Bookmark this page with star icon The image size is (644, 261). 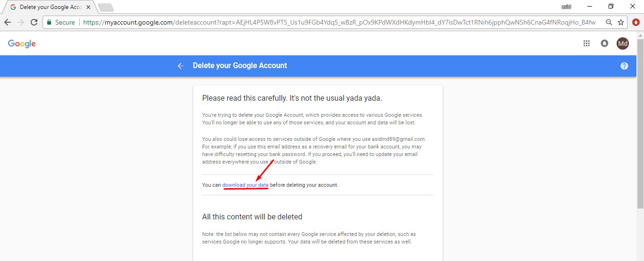point(621,22)
